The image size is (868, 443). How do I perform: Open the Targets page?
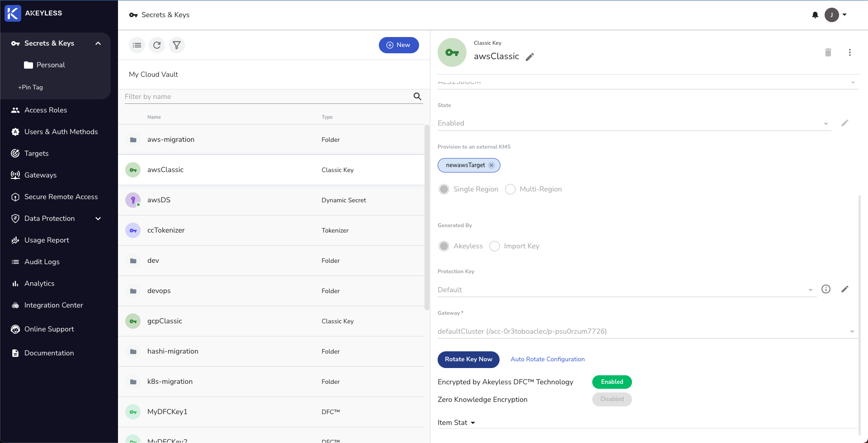point(36,154)
